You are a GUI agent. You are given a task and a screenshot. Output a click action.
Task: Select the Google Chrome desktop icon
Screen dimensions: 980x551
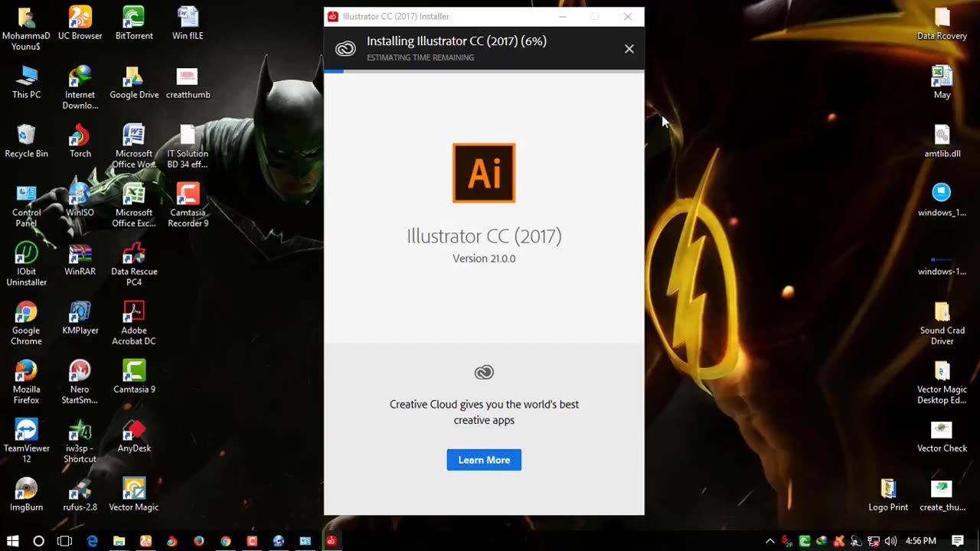tap(26, 323)
